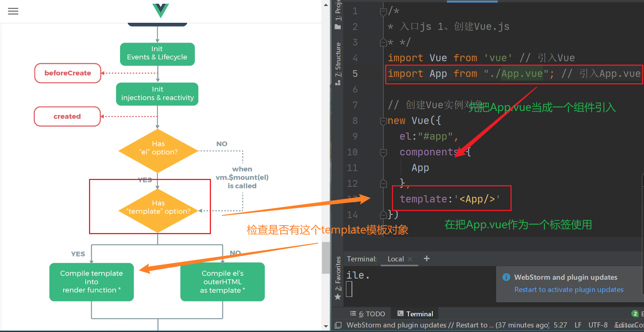Click the Terminal prompt icon in the bottom bar
Screen dimensions: 644x332
[401, 314]
